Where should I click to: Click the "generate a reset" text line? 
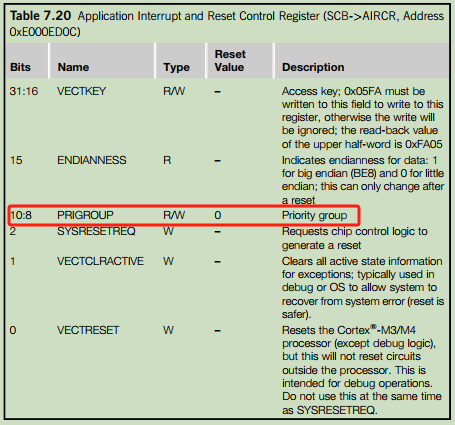pyautogui.click(x=321, y=245)
